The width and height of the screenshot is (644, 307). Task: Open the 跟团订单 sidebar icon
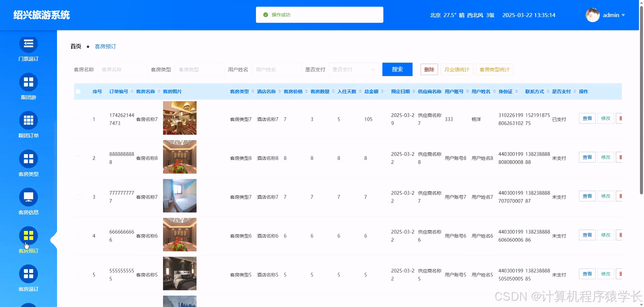coord(29,120)
